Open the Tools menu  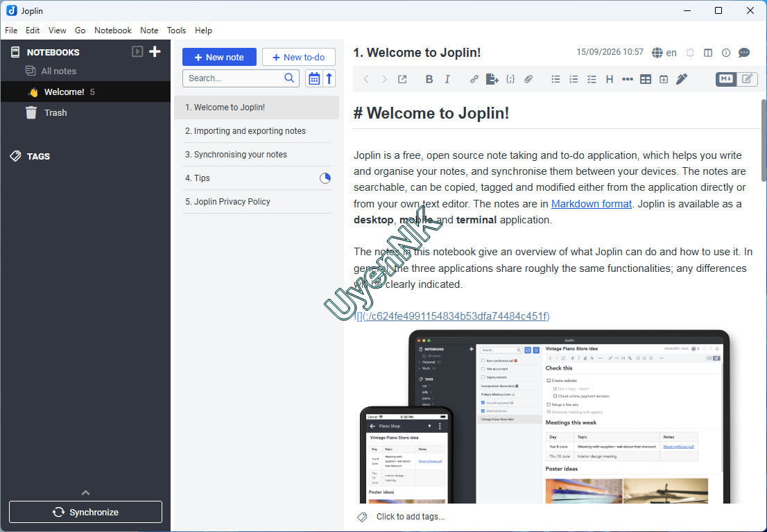tap(177, 31)
